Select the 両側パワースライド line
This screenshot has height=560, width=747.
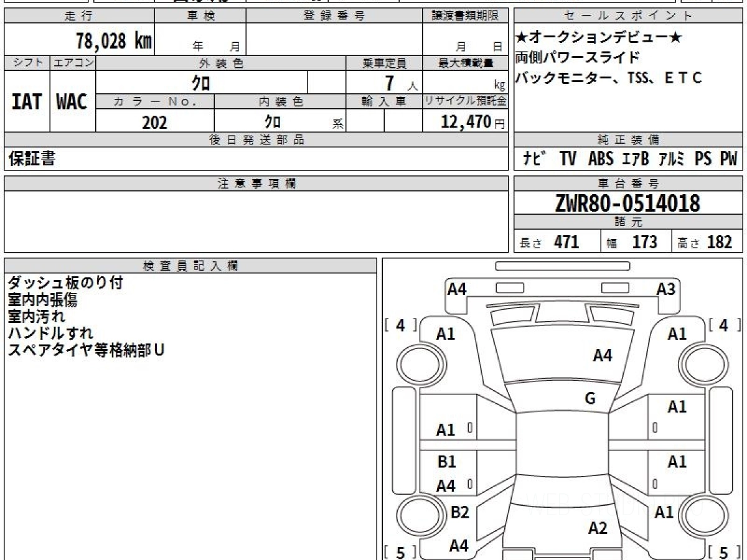pos(577,58)
